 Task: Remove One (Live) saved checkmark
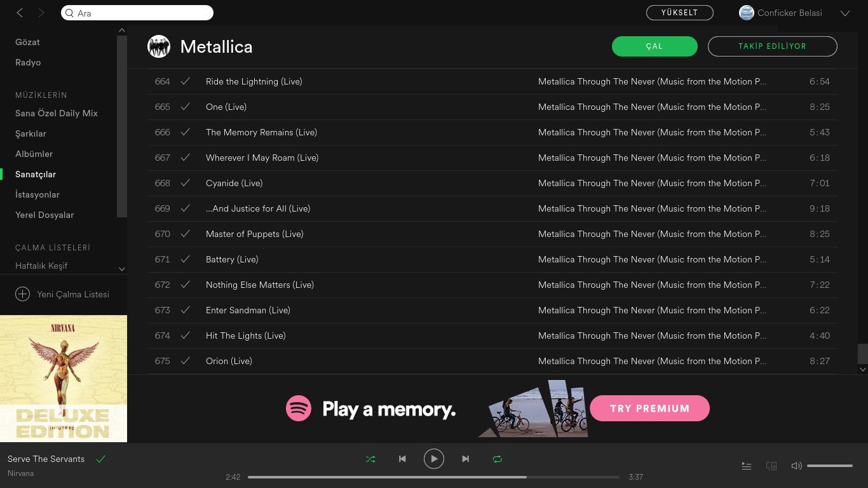click(x=186, y=107)
